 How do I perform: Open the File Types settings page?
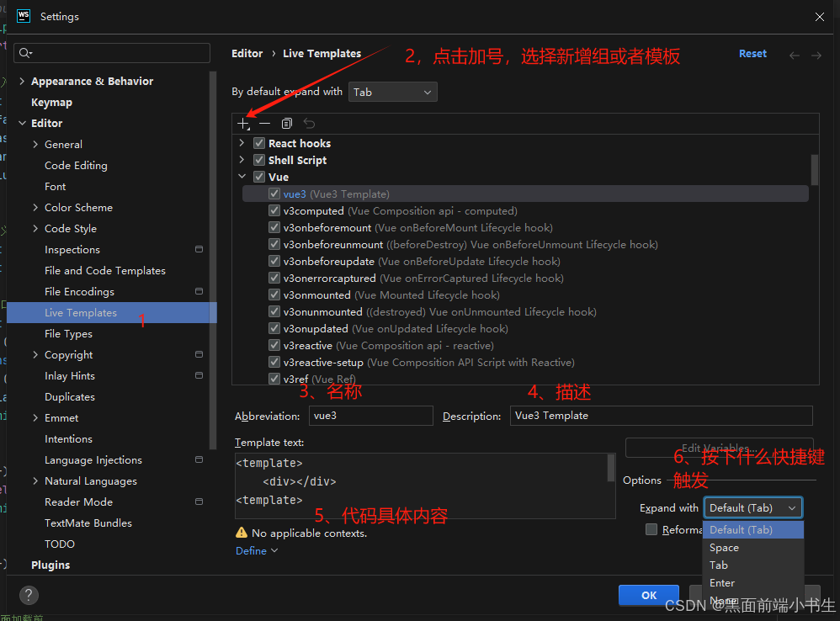[x=68, y=333]
